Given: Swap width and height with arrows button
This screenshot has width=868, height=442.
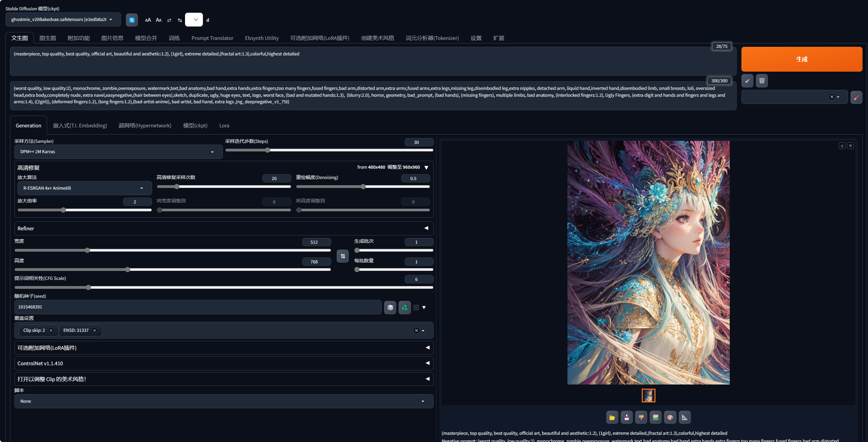Looking at the screenshot, I should click(343, 256).
